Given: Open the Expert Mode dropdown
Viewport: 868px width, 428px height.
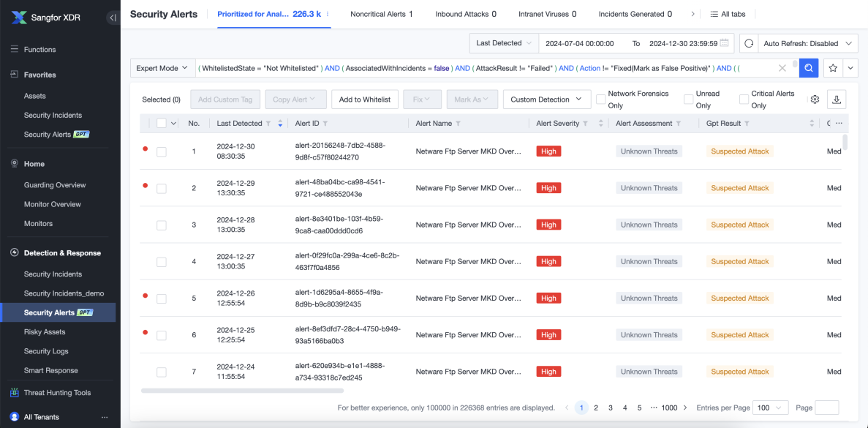Looking at the screenshot, I should tap(163, 68).
